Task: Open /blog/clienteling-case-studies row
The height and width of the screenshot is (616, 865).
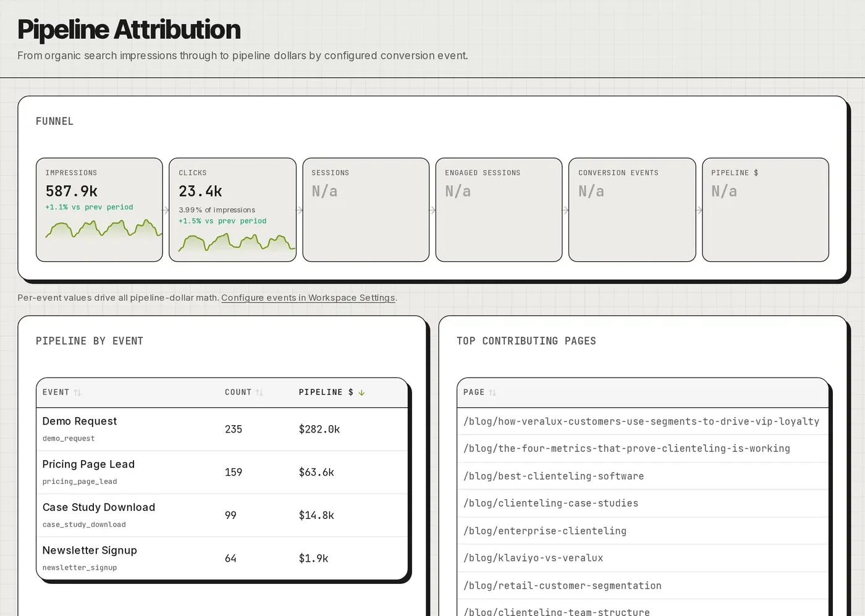Action: [643, 504]
